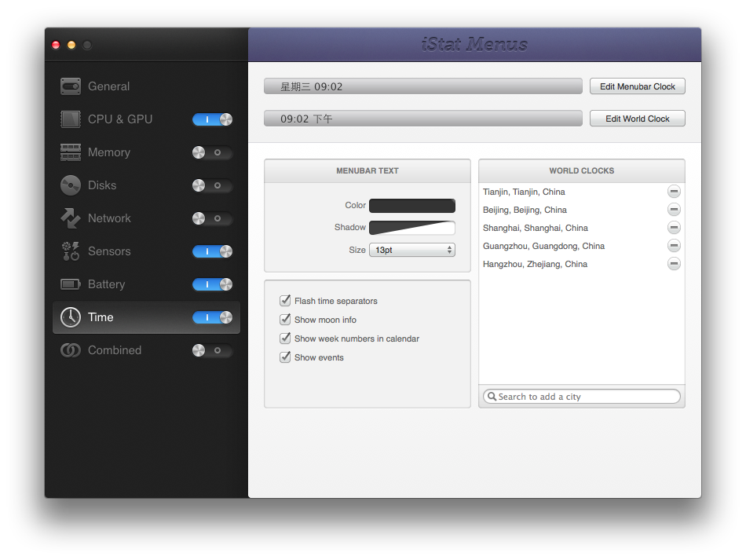Open Network via its arrows icon
Screen dimensions: 746x560
point(71,218)
